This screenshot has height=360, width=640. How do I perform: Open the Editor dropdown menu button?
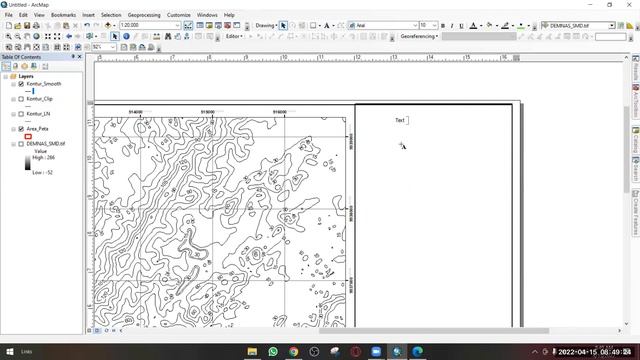coord(234,36)
